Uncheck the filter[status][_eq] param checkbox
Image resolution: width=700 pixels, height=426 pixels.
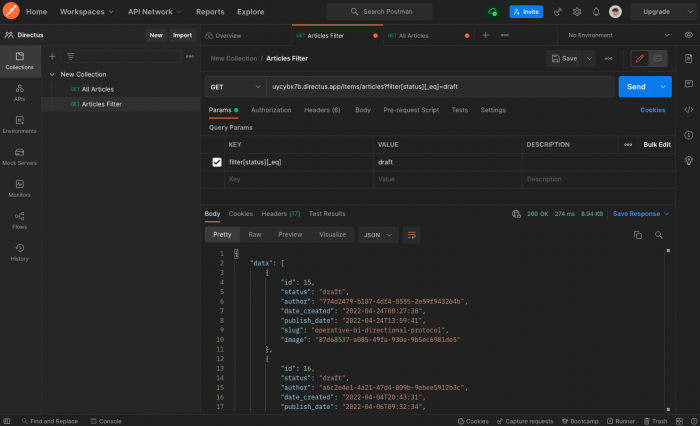pyautogui.click(x=217, y=162)
